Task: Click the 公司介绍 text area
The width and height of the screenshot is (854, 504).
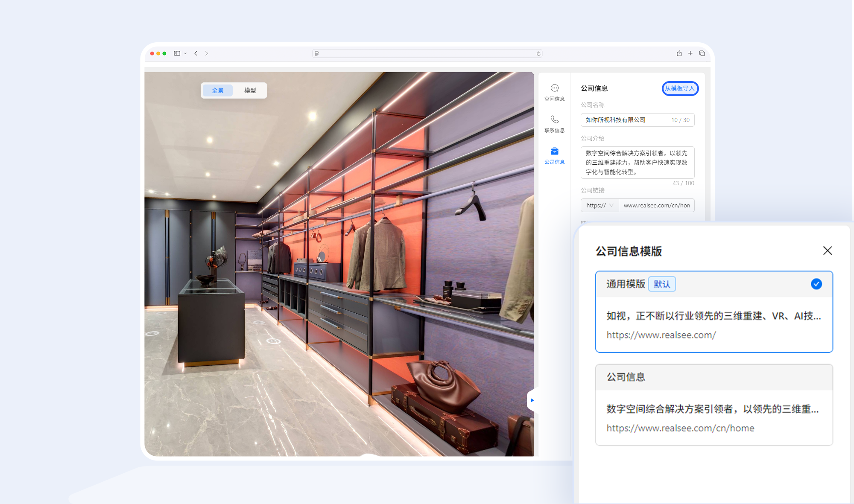Action: coord(637,162)
